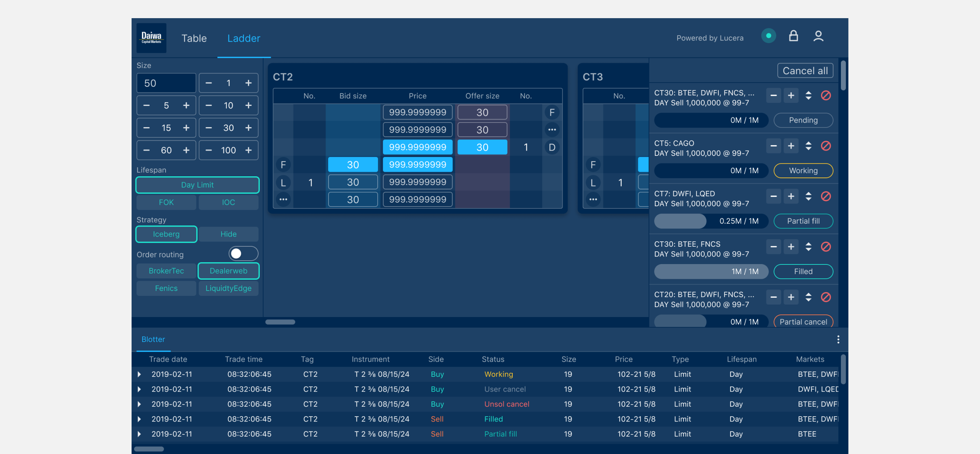The height and width of the screenshot is (454, 980).
Task: Select the Blotter tab
Action: [153, 339]
